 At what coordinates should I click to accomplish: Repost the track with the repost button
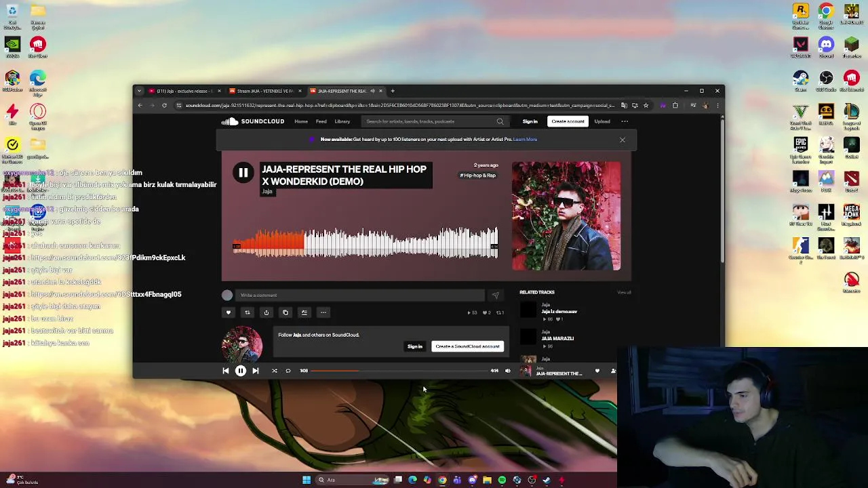247,312
